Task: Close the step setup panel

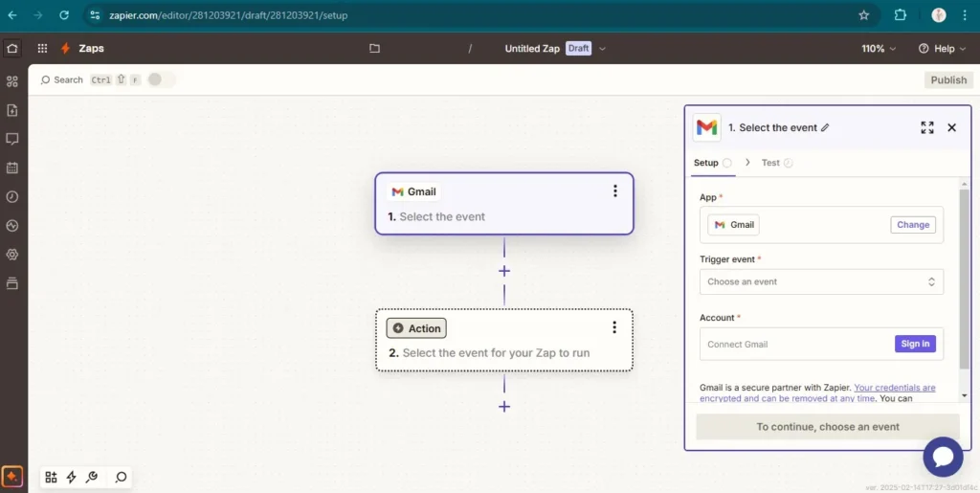Action: click(952, 127)
